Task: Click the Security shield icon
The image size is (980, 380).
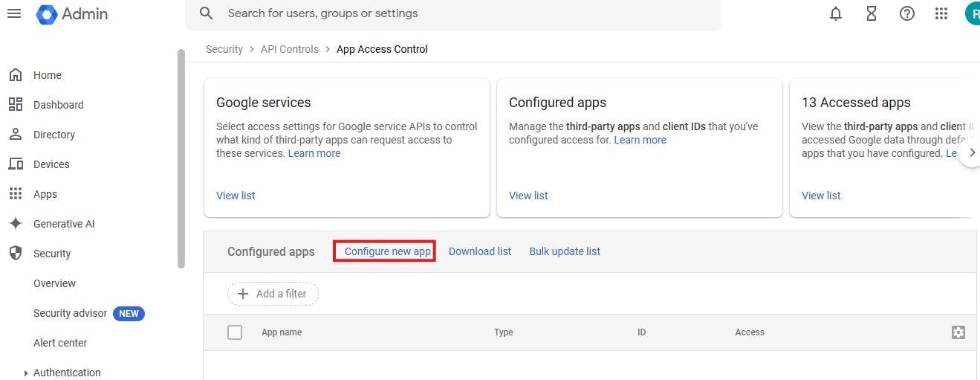Action: [15, 254]
